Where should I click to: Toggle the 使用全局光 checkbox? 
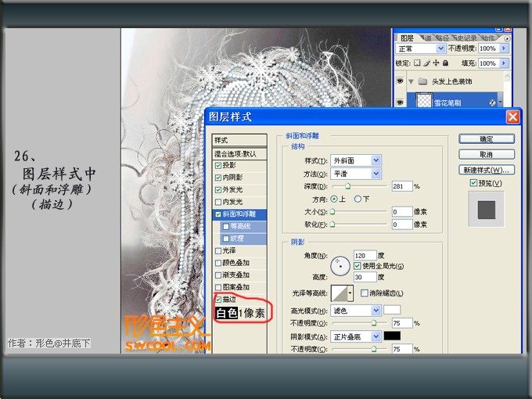pos(357,266)
